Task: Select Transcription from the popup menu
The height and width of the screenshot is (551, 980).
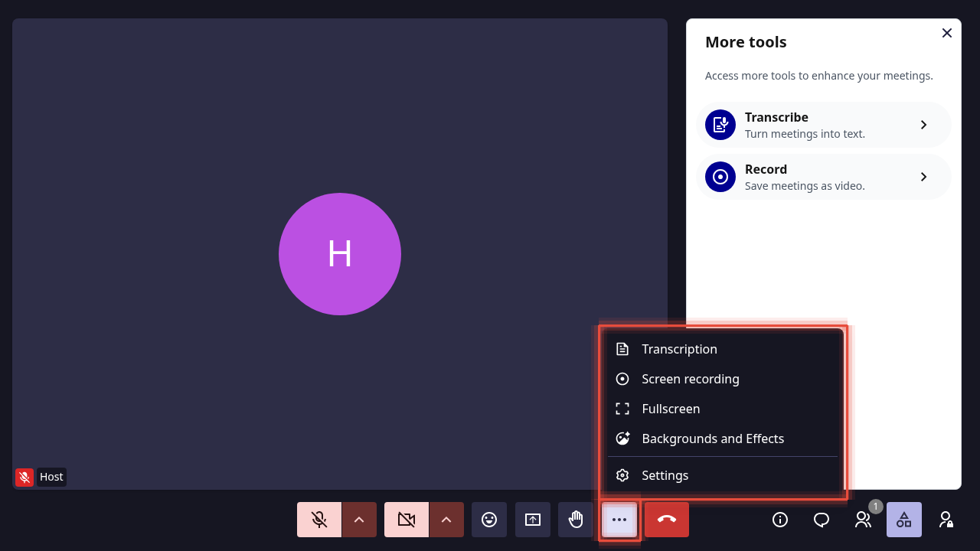Action: 723,349
